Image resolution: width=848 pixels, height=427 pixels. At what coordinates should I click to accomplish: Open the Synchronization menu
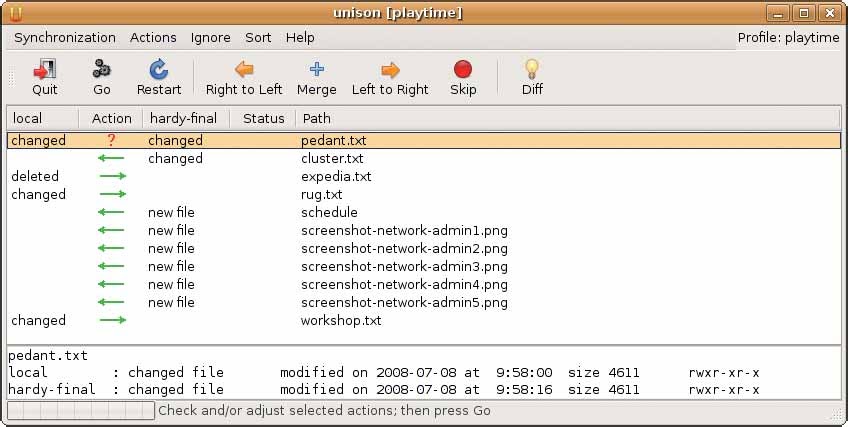tap(65, 37)
